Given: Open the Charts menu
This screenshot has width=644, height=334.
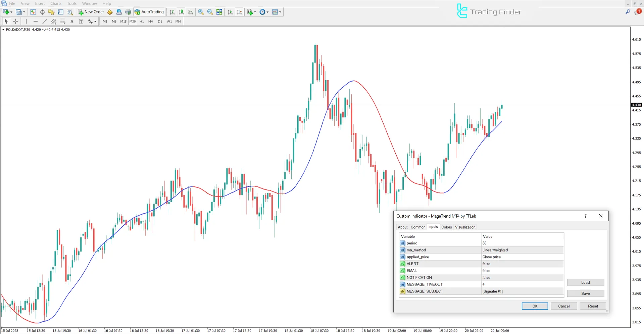Looking at the screenshot, I should pyautogui.click(x=55, y=3).
